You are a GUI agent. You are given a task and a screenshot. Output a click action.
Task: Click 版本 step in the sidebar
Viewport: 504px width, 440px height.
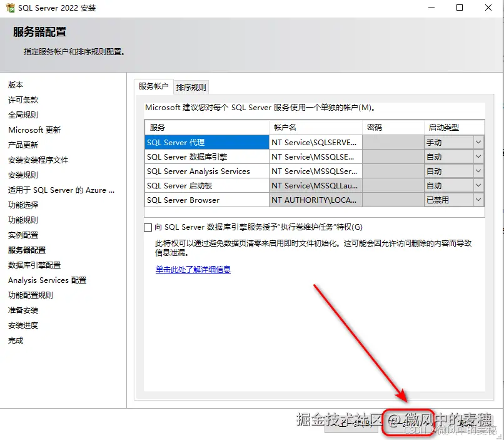pyautogui.click(x=16, y=85)
